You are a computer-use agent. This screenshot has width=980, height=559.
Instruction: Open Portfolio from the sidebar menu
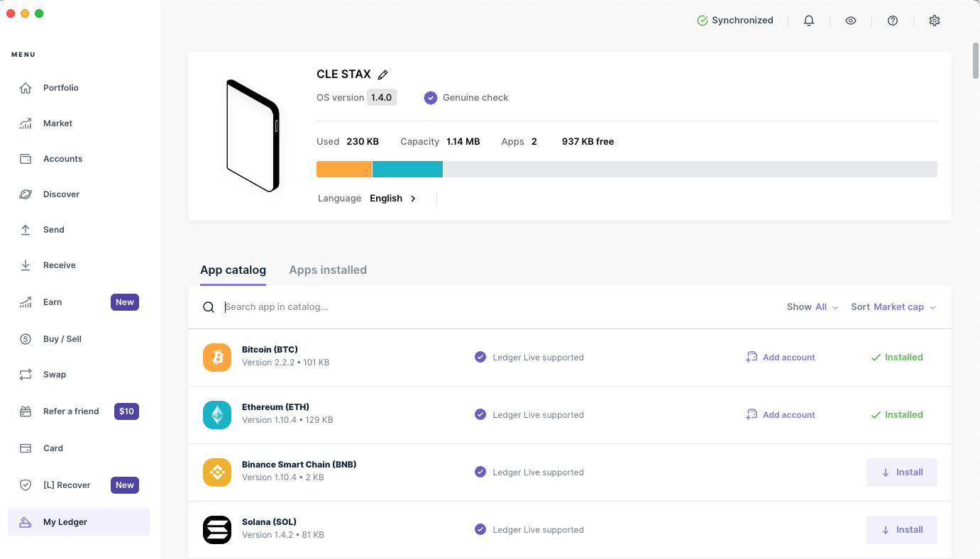(60, 88)
